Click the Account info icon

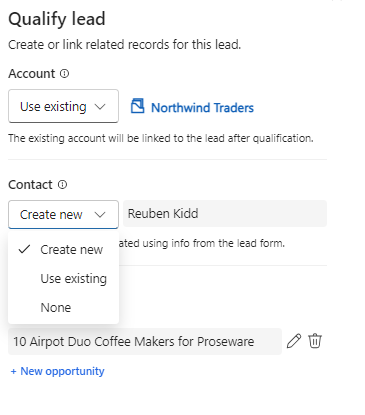click(x=64, y=73)
